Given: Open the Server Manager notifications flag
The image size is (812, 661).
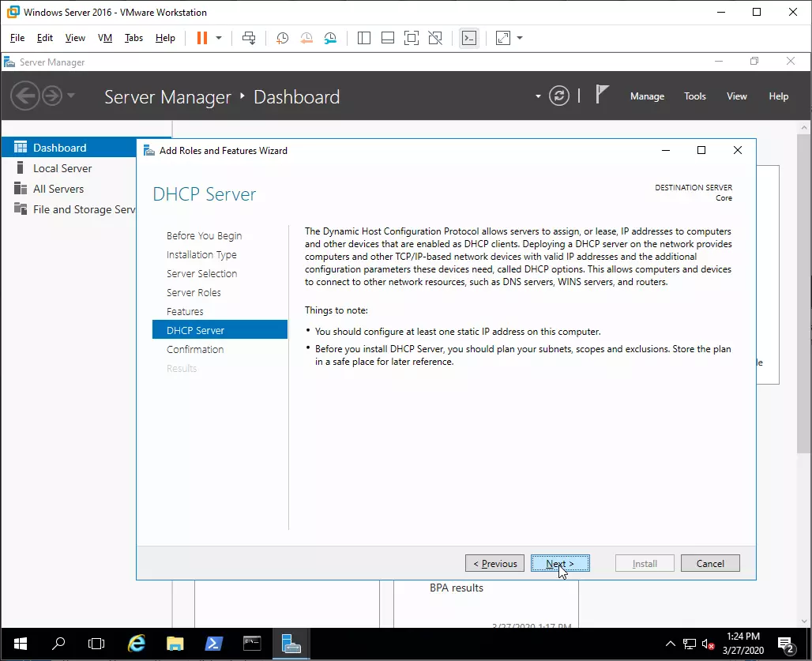Looking at the screenshot, I should (x=601, y=95).
